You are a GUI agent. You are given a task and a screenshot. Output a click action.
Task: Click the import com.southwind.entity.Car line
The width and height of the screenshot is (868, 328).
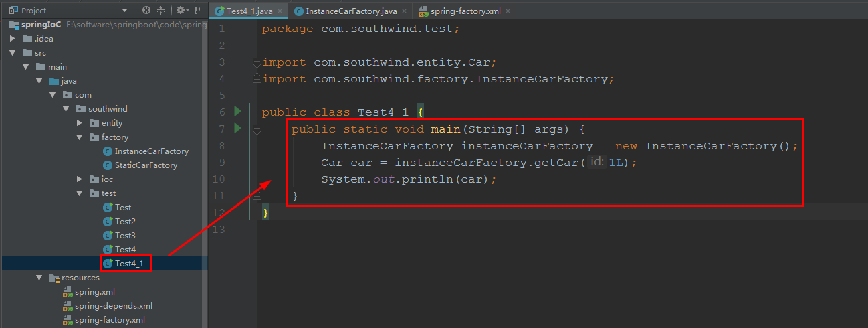click(379, 62)
